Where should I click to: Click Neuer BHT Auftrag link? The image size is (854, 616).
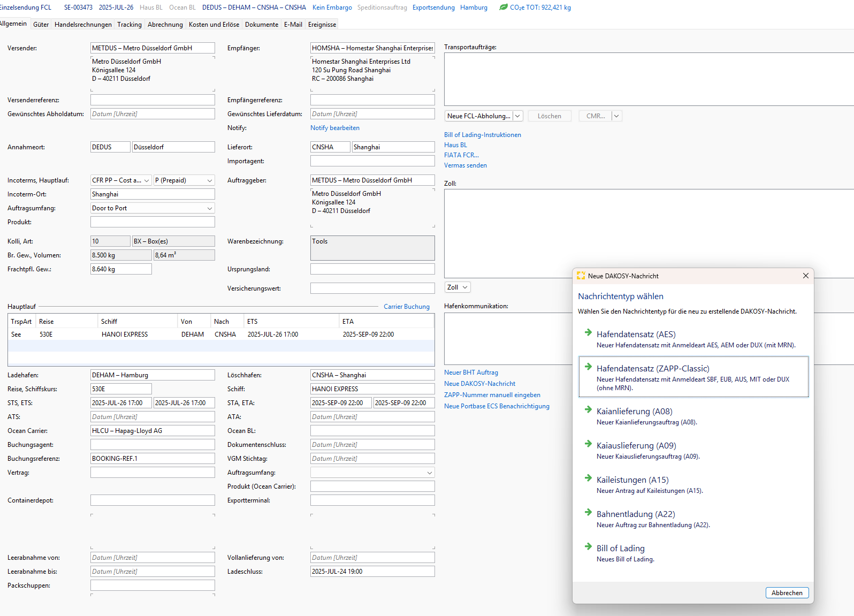pyautogui.click(x=471, y=372)
